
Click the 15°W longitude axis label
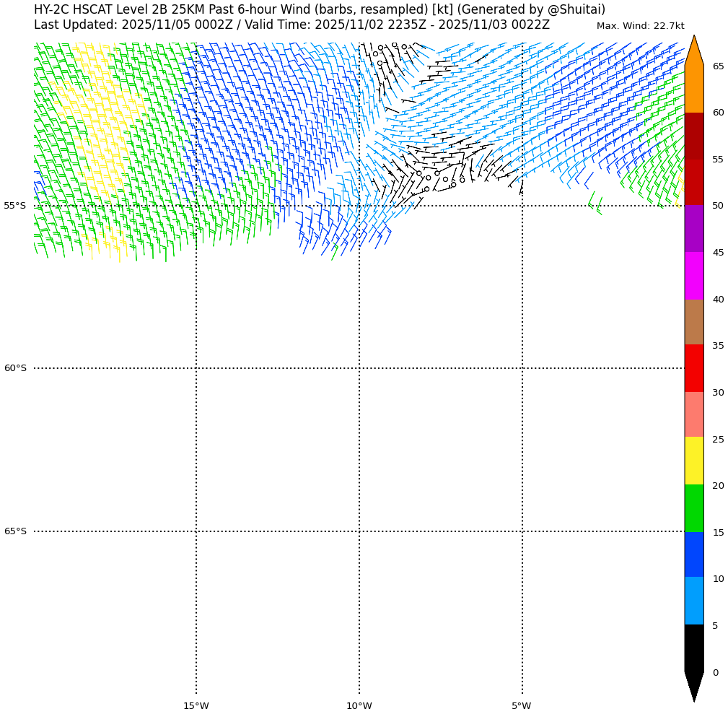[196, 706]
